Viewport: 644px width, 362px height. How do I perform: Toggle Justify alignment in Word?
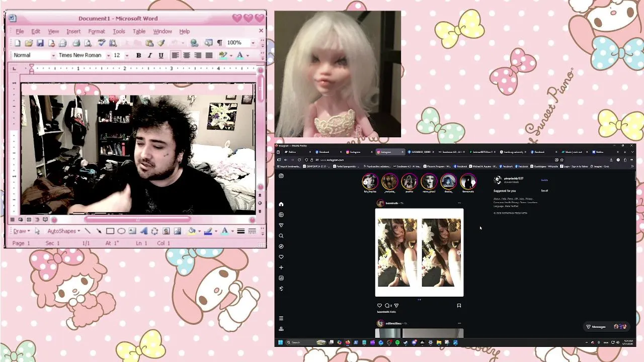tap(209, 55)
